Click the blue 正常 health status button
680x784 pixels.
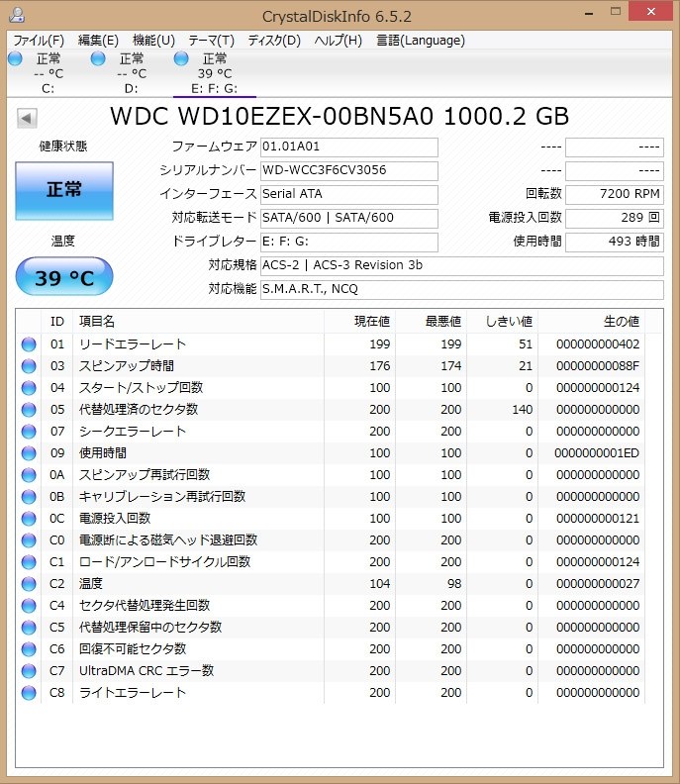coord(64,190)
